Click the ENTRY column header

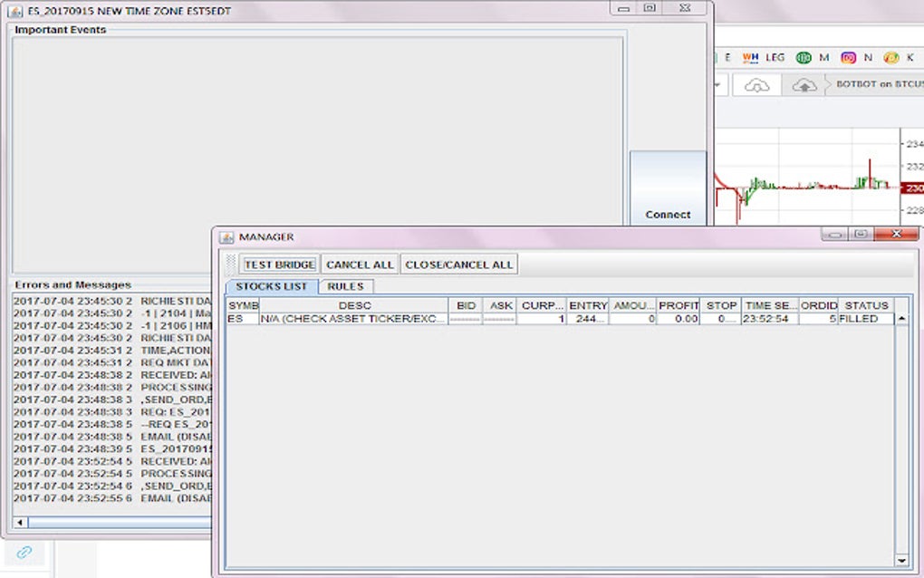pyautogui.click(x=588, y=305)
